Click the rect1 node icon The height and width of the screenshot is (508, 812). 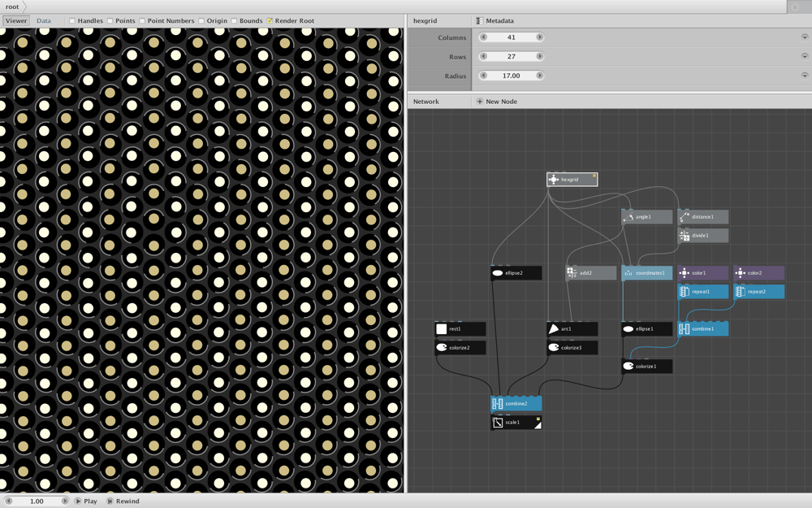coord(441,329)
